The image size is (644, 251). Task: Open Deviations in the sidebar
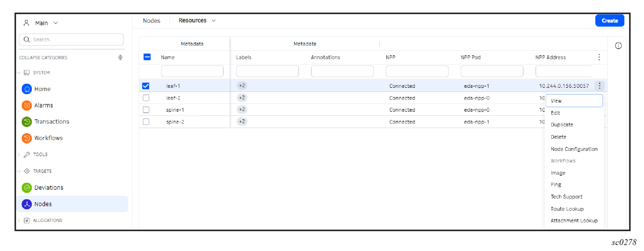pos(49,188)
